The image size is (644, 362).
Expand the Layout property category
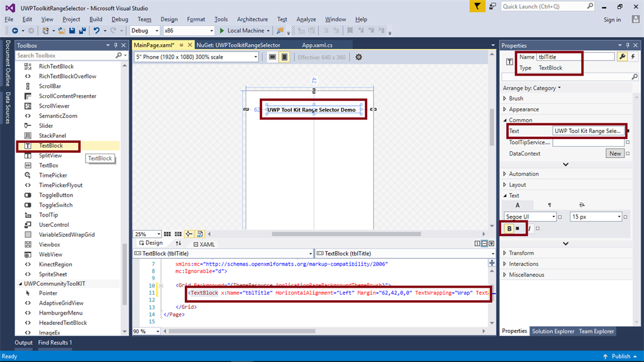(x=505, y=184)
